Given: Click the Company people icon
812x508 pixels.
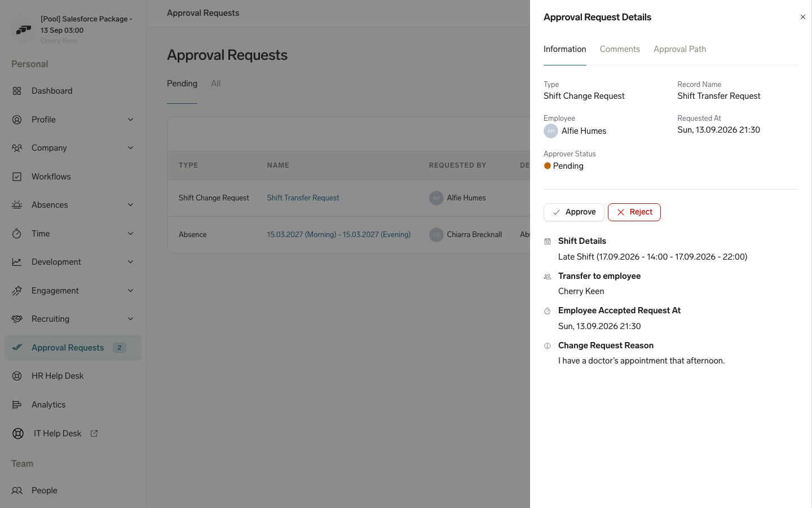Looking at the screenshot, I should point(17,148).
